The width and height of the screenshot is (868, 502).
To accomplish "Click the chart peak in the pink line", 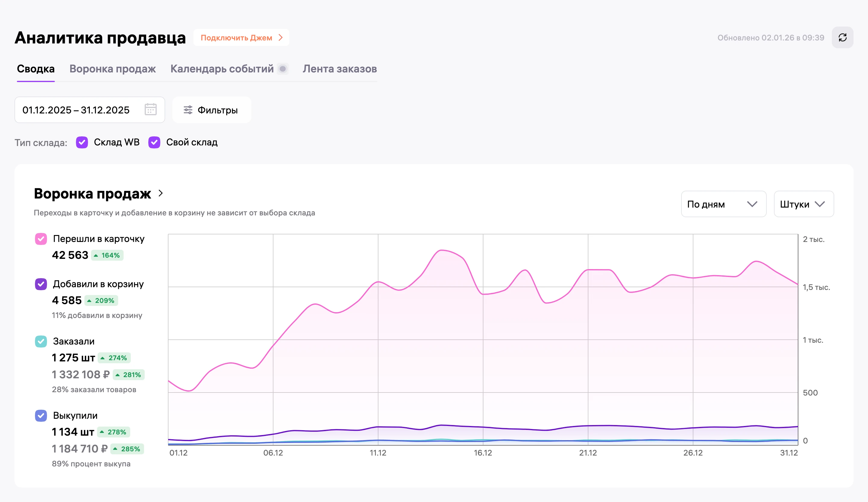I will (442, 250).
